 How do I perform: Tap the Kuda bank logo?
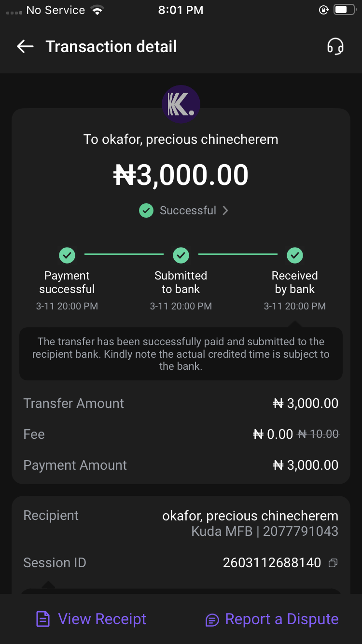point(181,104)
